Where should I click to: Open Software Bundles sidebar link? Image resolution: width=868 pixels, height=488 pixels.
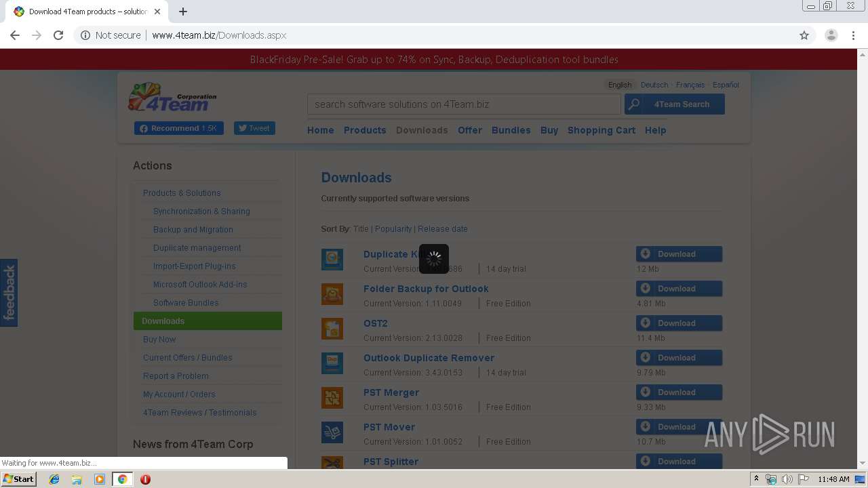186,303
